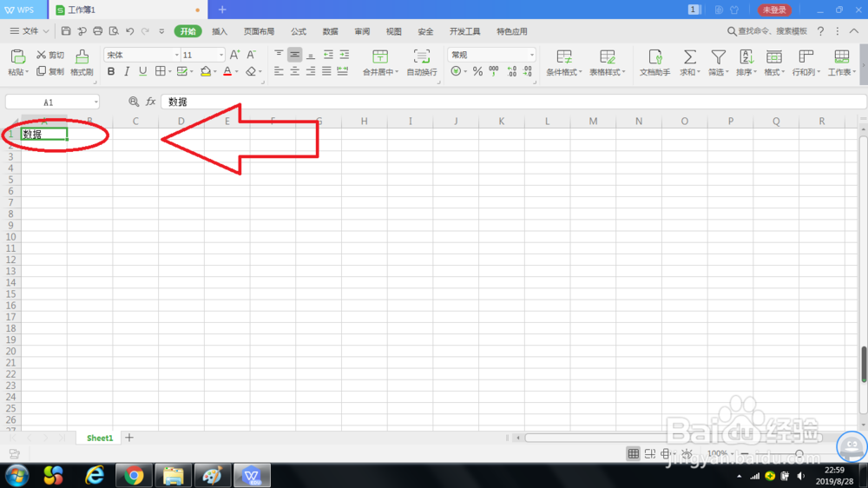Switch to normal grid view in status bar
868x488 pixels.
634,453
